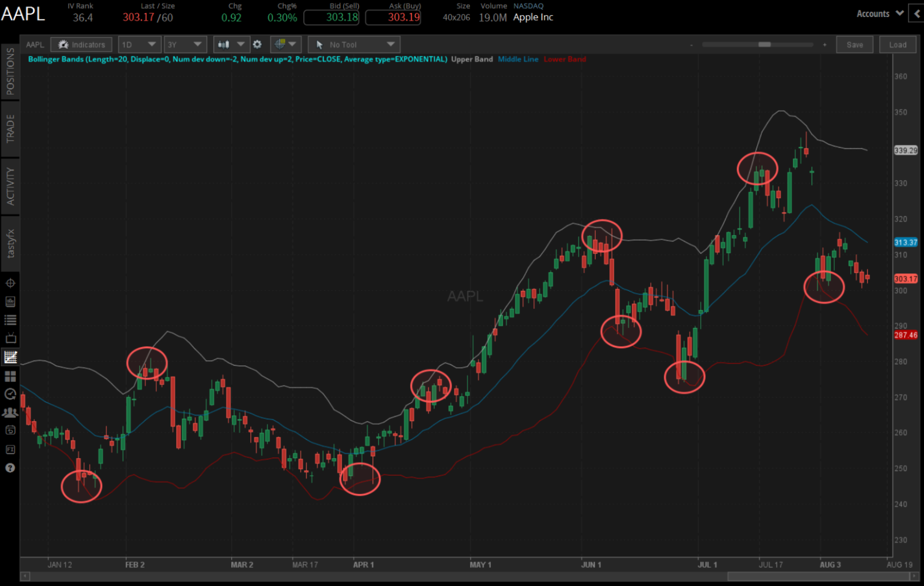The image size is (924, 586).
Task: Open the tastyfx side tab
Action: point(10,244)
